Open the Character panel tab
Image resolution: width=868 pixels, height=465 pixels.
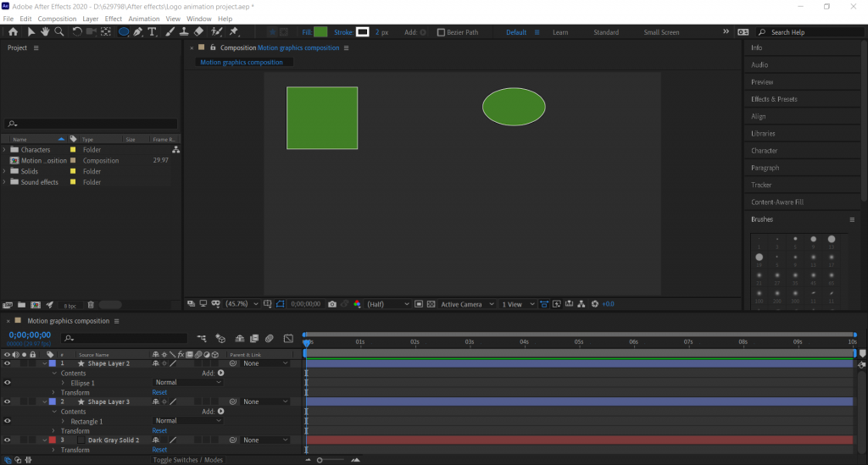tap(765, 151)
